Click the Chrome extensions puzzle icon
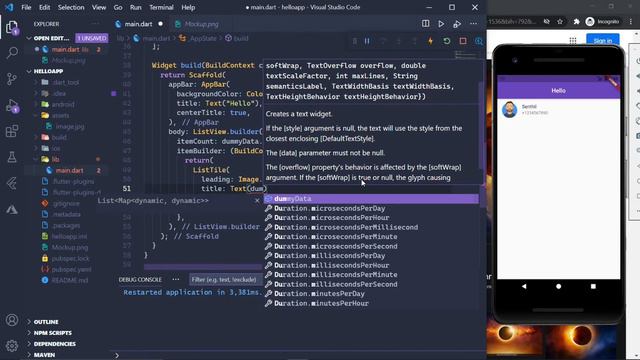The height and width of the screenshot is (360, 640). pos(576,22)
